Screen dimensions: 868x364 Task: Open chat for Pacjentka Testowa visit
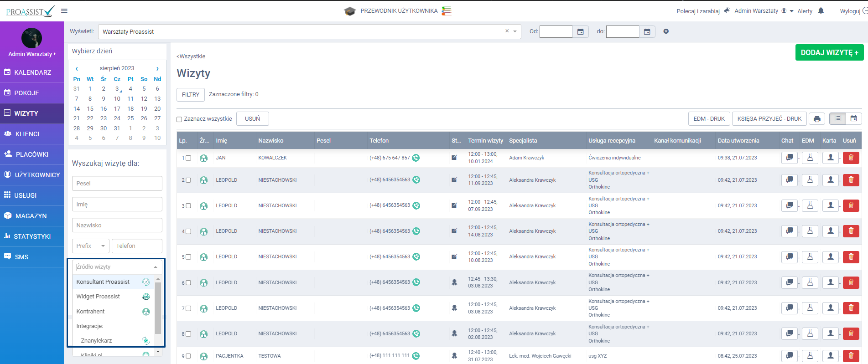coord(790,356)
